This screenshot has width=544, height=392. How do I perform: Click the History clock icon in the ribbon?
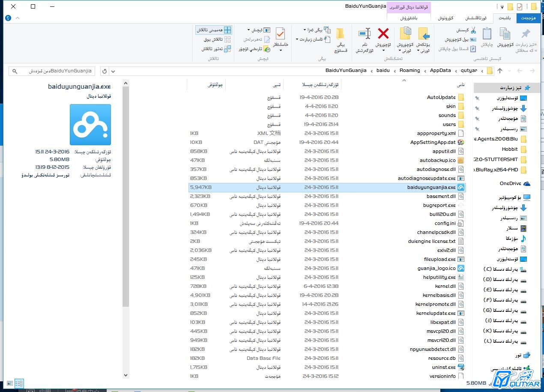[x=267, y=49]
